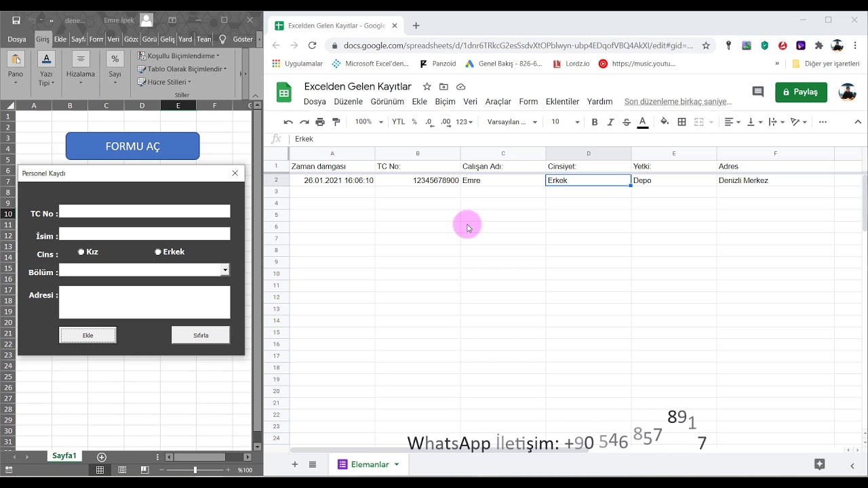Open the borders tool in Sheets
Image resolution: width=868 pixels, height=488 pixels.
(682, 122)
